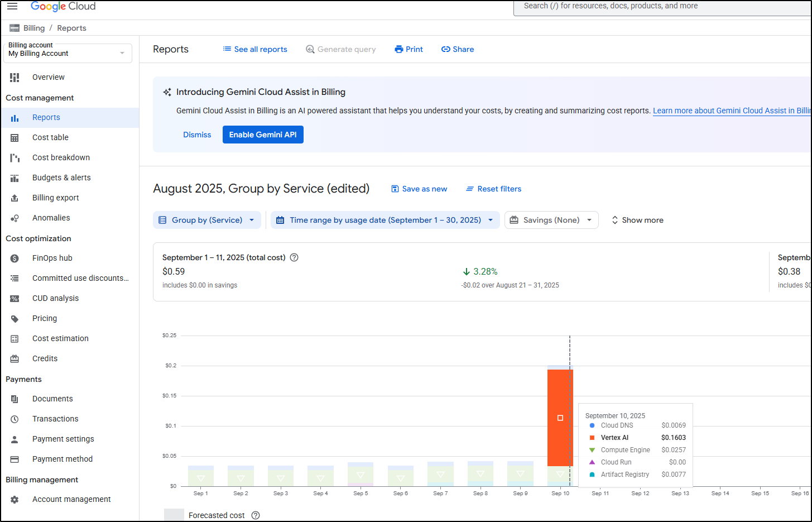
Task: Click the search resources input field
Action: pyautogui.click(x=659, y=6)
